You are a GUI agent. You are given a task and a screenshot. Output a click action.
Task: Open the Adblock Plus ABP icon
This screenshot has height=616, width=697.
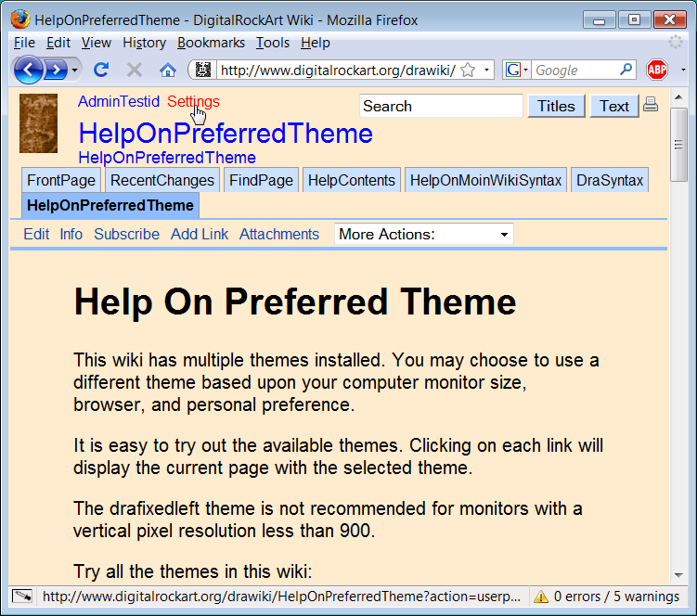657,70
